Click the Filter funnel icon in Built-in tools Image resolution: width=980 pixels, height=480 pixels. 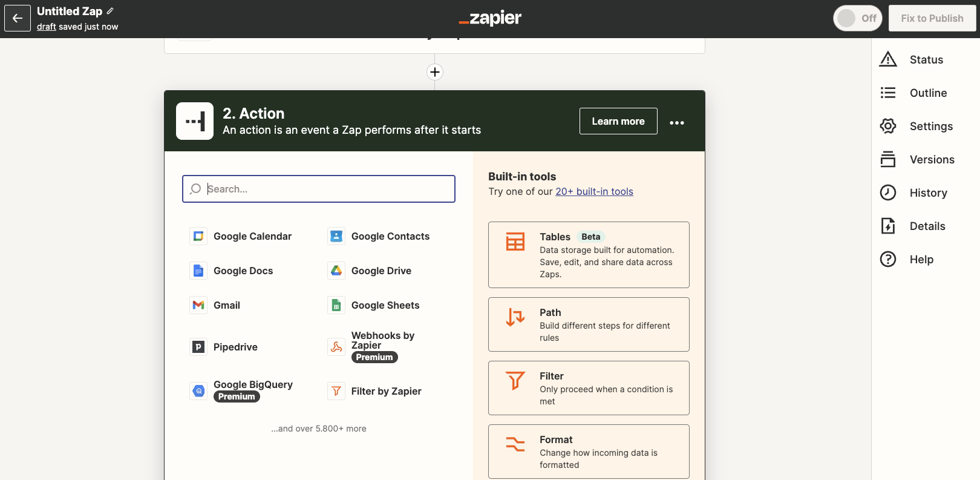coord(515,381)
